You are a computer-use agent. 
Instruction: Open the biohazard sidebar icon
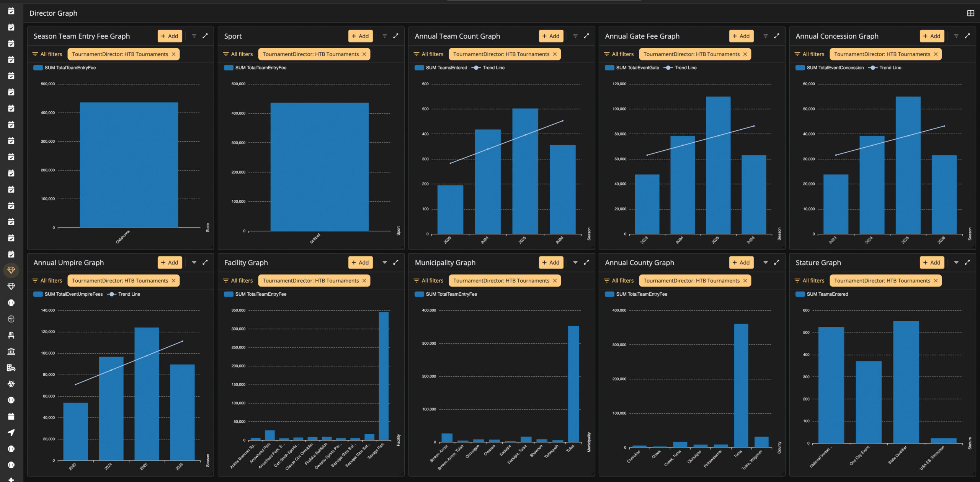(11, 384)
